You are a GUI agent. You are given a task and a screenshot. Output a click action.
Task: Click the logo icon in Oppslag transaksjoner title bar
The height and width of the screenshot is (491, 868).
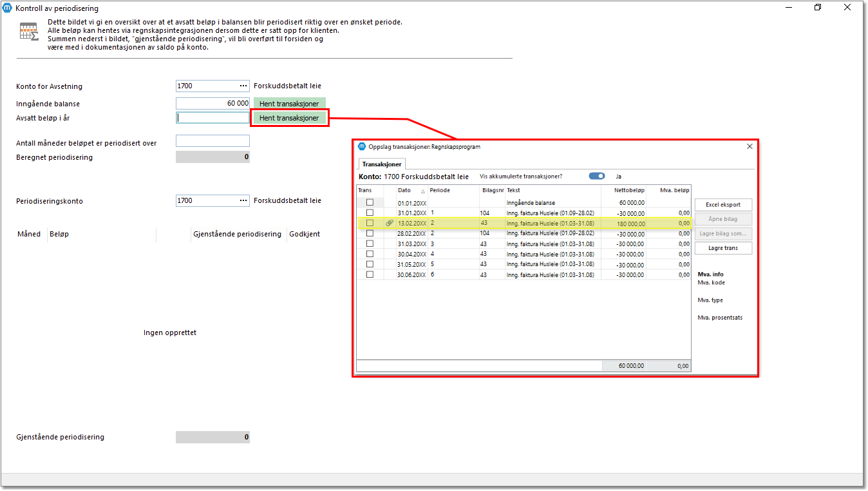click(362, 146)
